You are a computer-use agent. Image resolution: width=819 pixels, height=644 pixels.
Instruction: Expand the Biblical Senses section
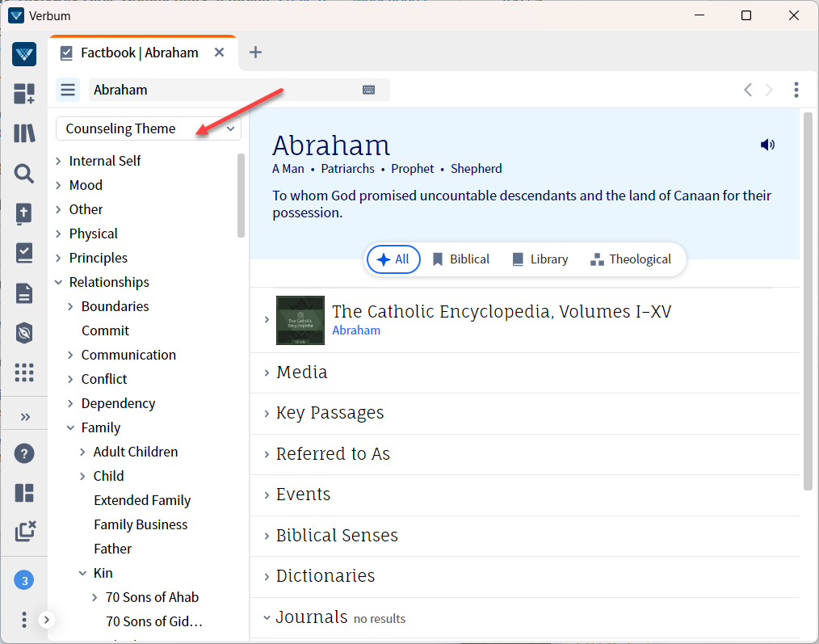point(267,536)
